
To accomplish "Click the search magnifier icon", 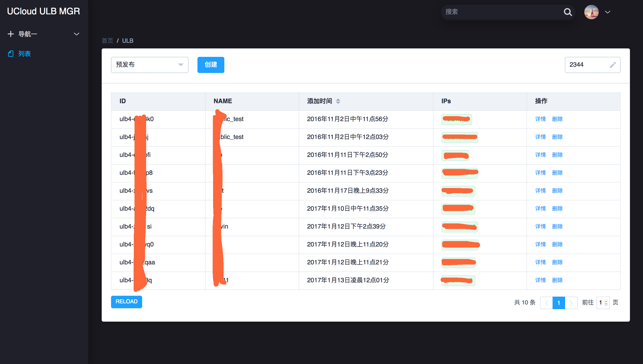I will (x=568, y=12).
